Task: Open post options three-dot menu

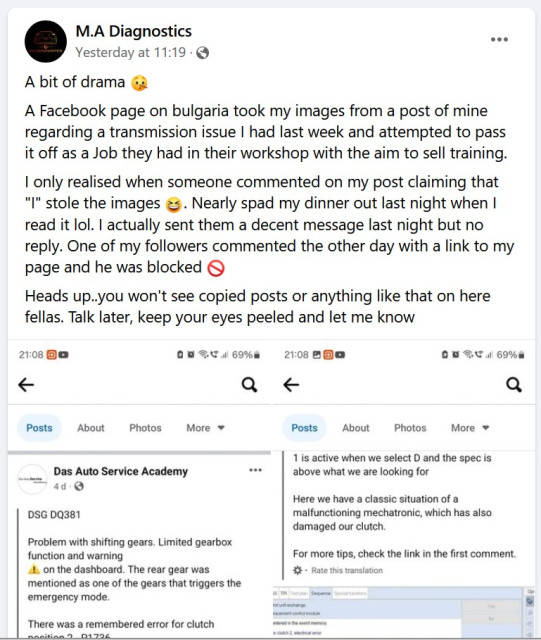Action: coord(499,39)
